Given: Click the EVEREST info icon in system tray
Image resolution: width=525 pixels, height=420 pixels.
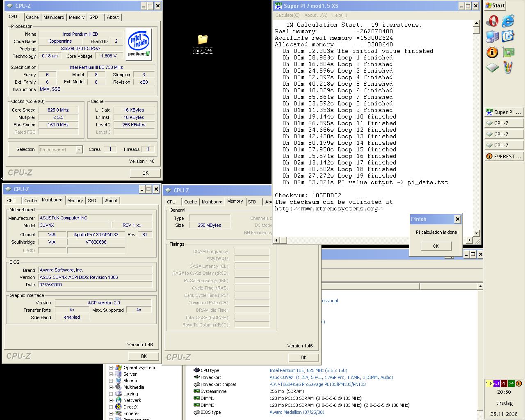Looking at the screenshot, I should (x=519, y=383).
